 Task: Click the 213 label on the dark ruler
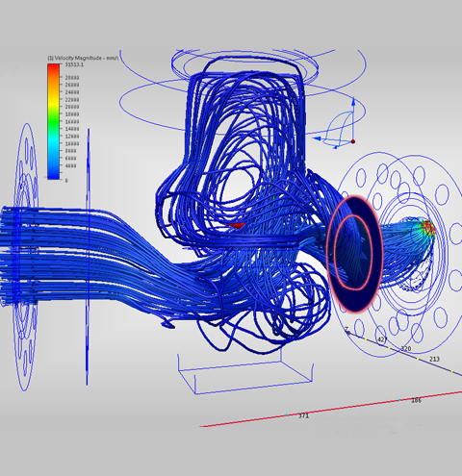pyautogui.click(x=434, y=359)
